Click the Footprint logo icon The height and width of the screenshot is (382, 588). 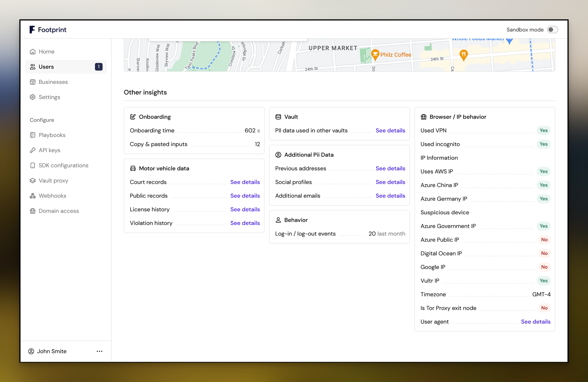pos(32,30)
